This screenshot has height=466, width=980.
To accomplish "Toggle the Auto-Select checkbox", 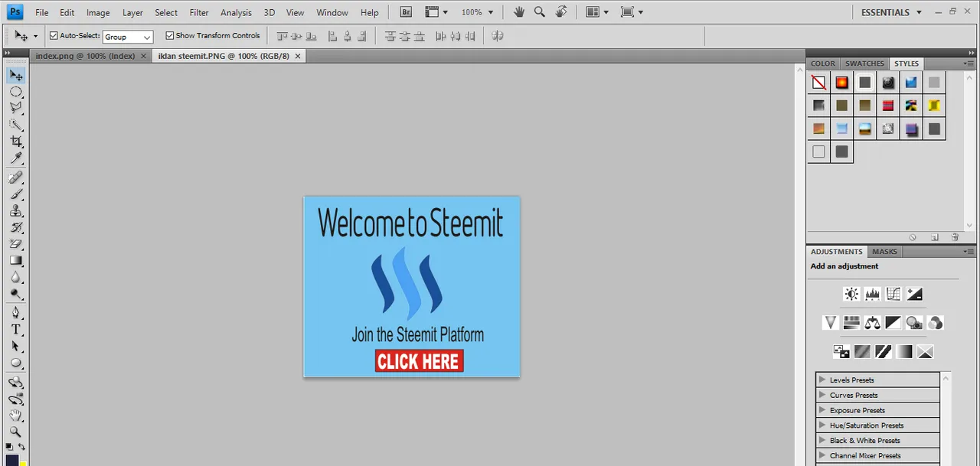I will tap(54, 35).
